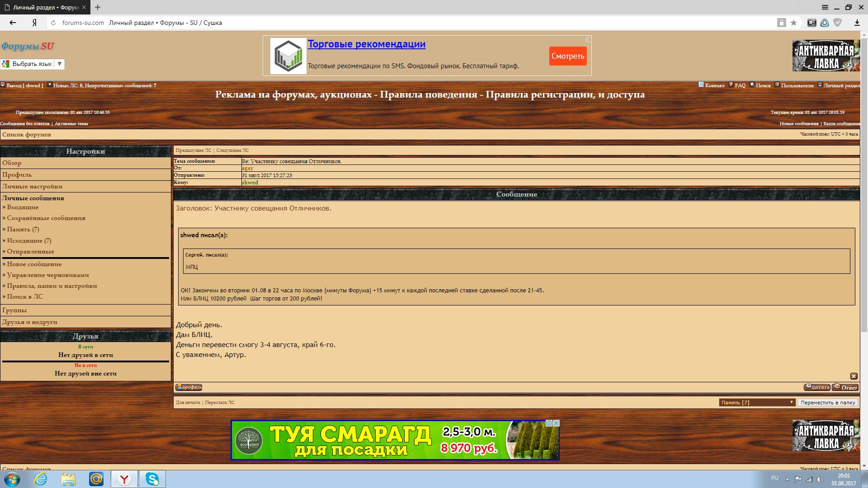Open the browser downloads arrow icon
The height and width of the screenshot is (488, 868).
857,23
